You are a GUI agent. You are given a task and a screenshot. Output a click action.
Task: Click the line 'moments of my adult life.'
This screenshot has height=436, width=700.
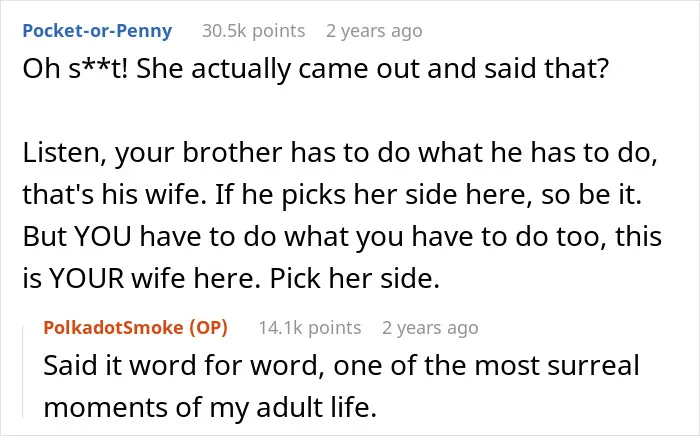click(x=210, y=407)
